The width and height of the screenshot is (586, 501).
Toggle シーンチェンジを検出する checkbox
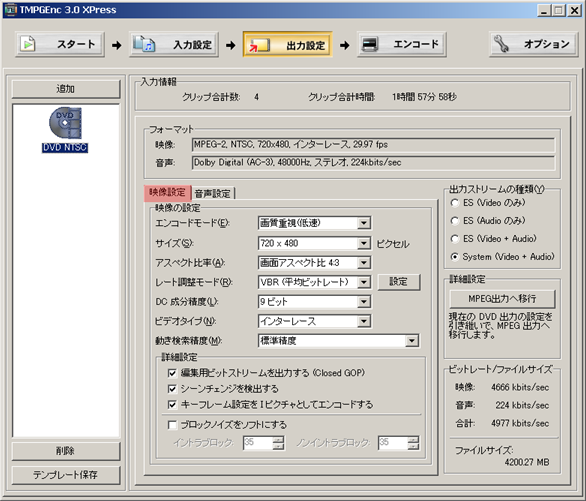point(172,389)
